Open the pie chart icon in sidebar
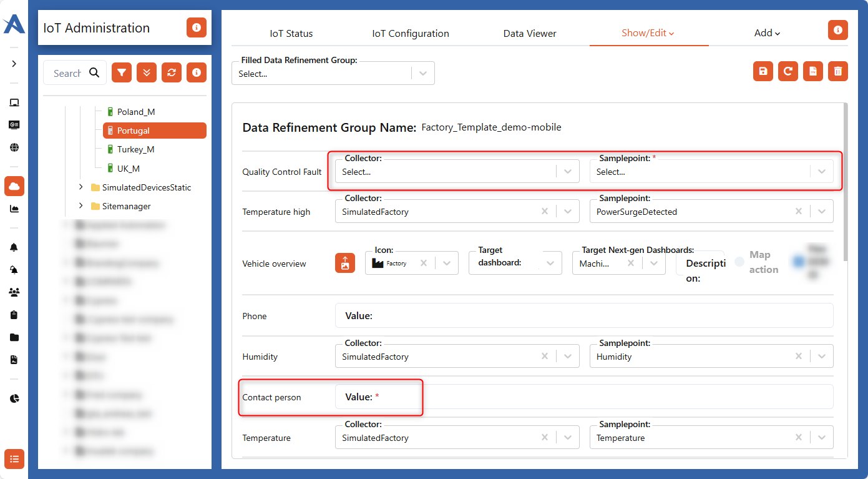 pos(14,398)
